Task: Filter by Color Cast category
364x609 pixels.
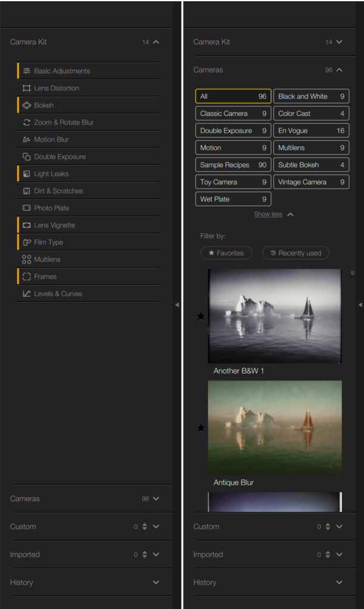Action: 311,113
